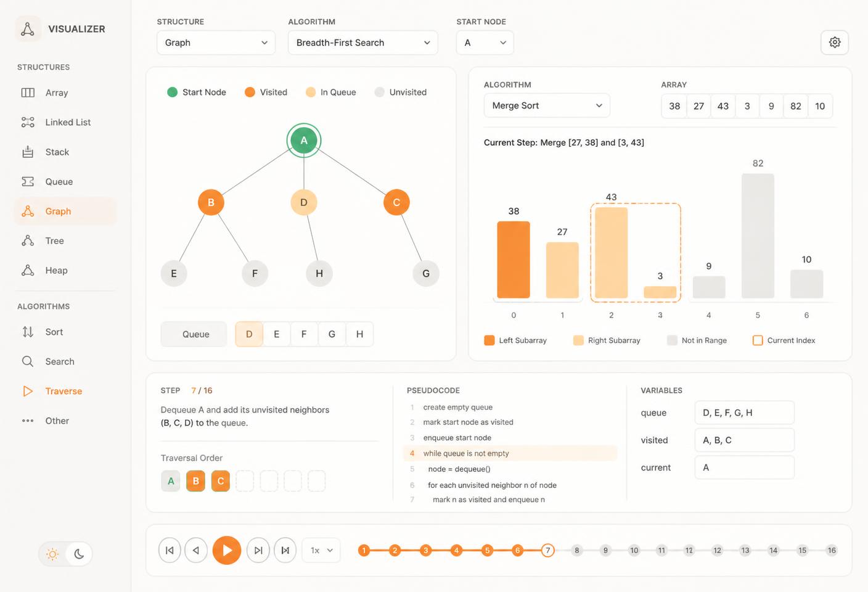Open the Start Node dropdown
868x592 pixels.
(485, 43)
